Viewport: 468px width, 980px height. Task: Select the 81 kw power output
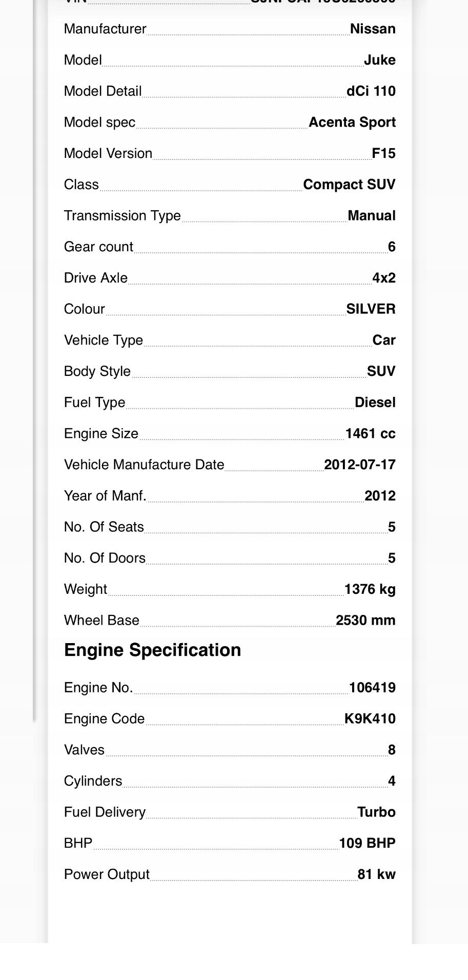pos(377,874)
